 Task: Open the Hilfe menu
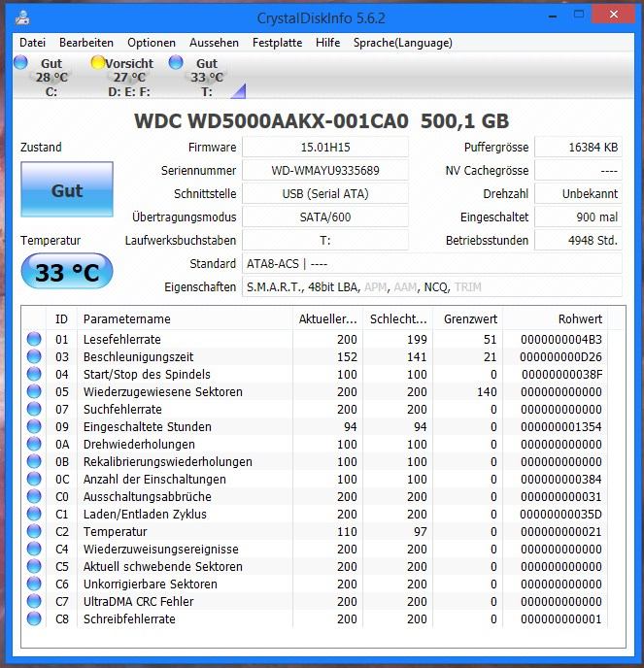tap(327, 43)
